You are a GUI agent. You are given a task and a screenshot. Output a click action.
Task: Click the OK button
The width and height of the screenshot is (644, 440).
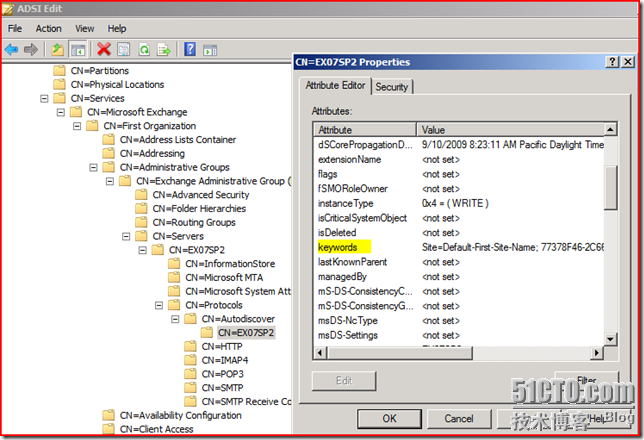[389, 419]
